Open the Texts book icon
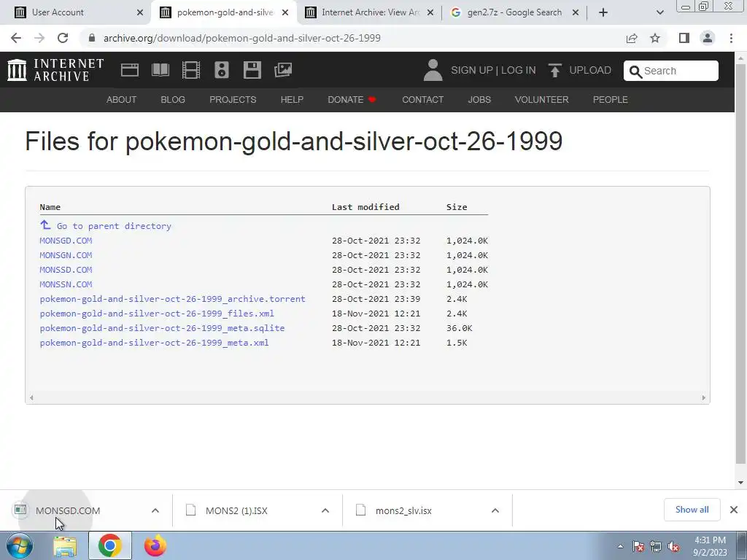The width and height of the screenshot is (747, 560). (x=160, y=70)
